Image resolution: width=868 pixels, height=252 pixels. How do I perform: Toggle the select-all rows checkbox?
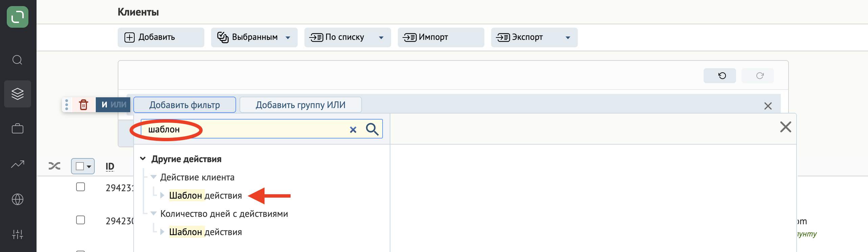tap(80, 166)
